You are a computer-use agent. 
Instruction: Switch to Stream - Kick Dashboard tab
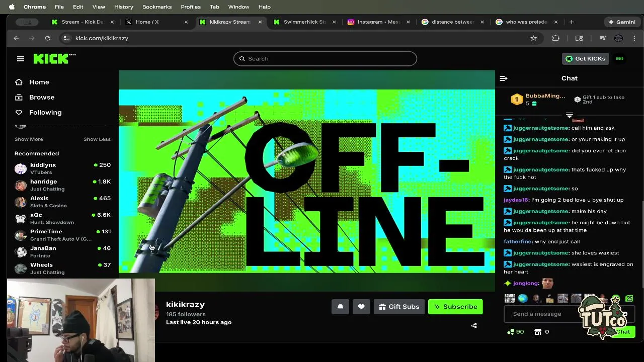tap(82, 22)
